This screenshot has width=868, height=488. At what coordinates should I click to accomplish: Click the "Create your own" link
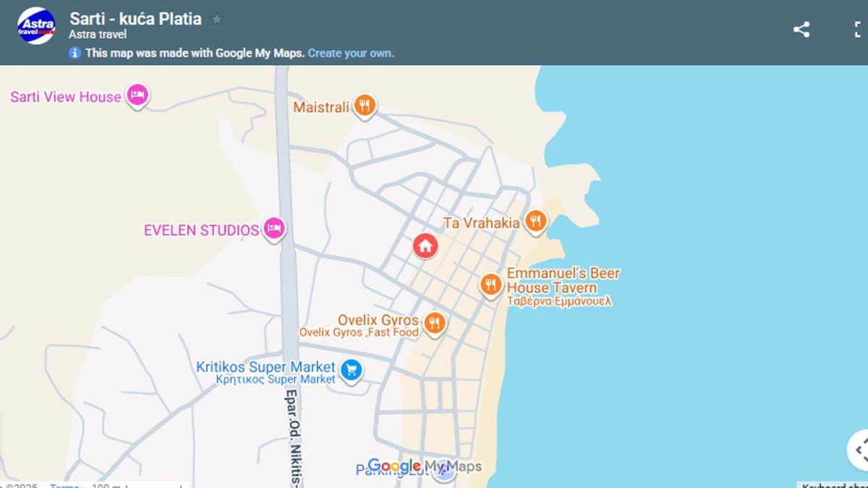point(351,53)
